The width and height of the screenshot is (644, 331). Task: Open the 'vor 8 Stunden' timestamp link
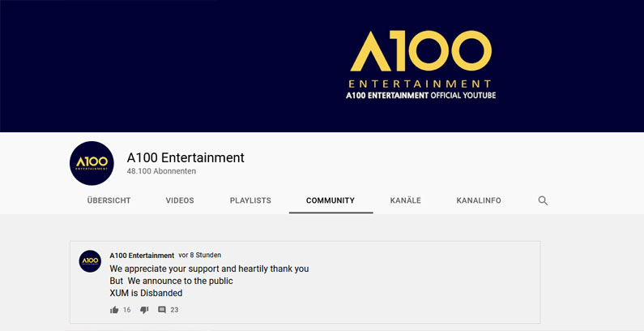click(199, 255)
